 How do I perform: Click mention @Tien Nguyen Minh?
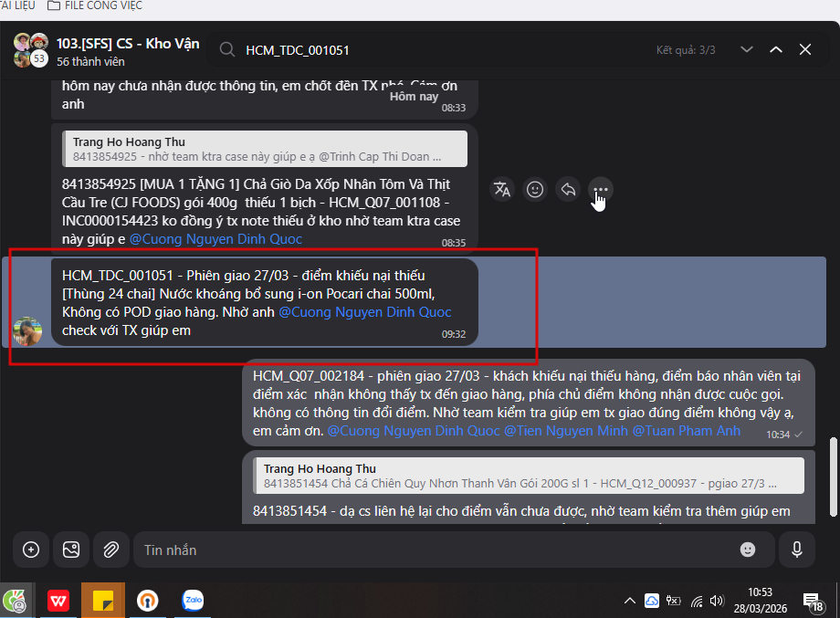click(x=566, y=431)
